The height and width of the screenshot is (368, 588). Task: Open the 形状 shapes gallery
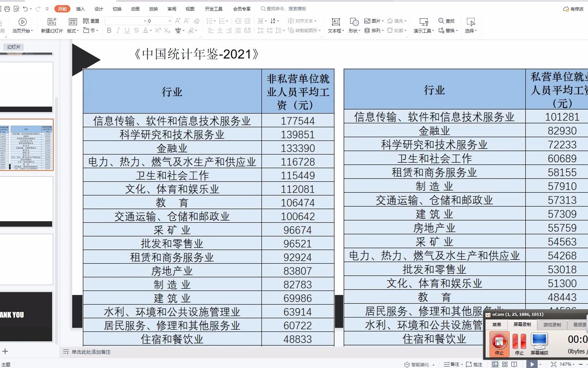click(354, 26)
